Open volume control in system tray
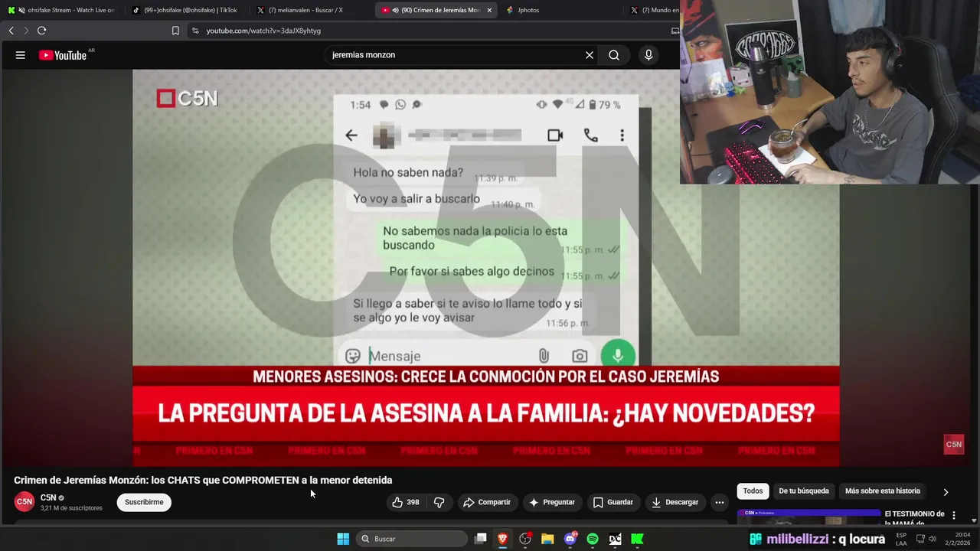Screen dimensions: 980x551 [933, 539]
